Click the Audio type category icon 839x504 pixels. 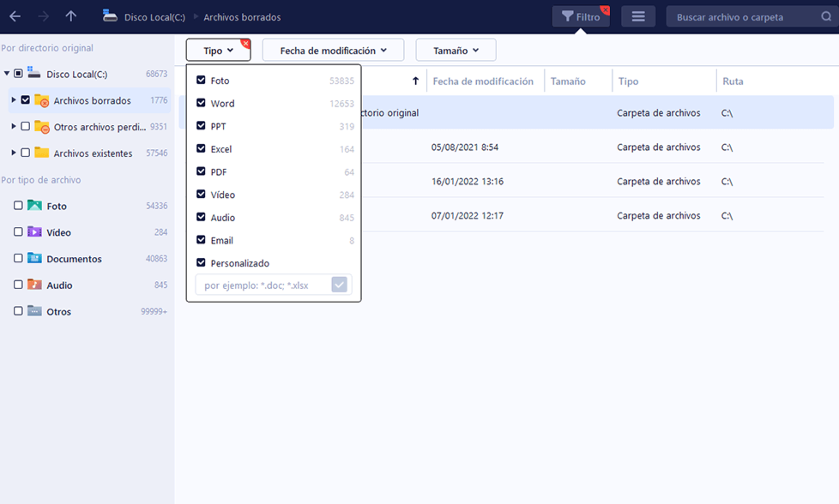click(35, 285)
